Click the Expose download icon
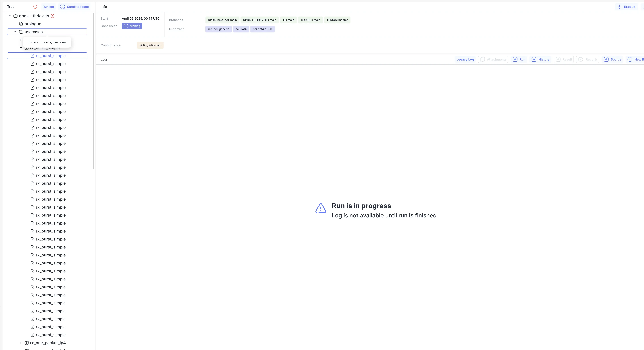The width and height of the screenshot is (644, 350). 620,7
